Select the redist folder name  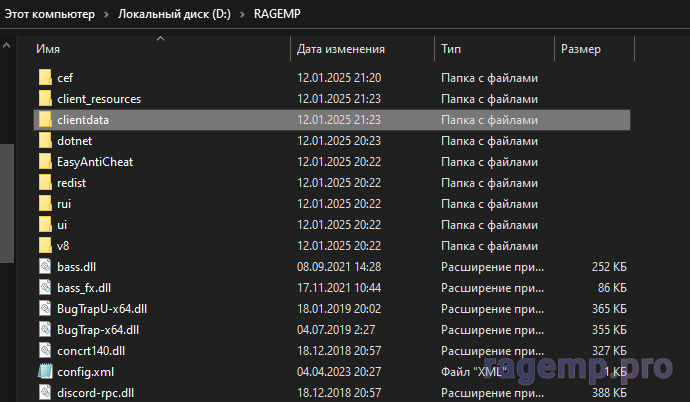[71, 183]
